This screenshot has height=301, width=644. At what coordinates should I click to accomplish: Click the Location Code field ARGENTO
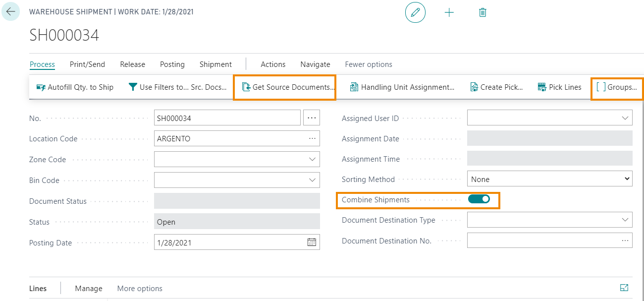tap(237, 138)
